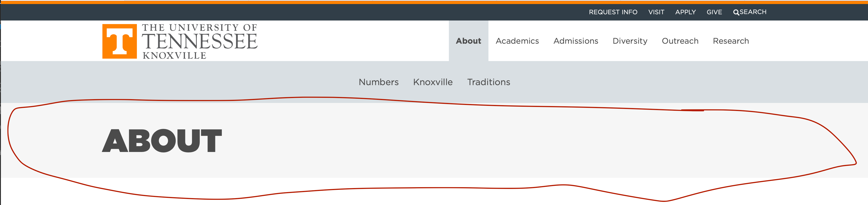868x205 pixels.
Task: Click the REQUEST INFO link
Action: (x=613, y=12)
